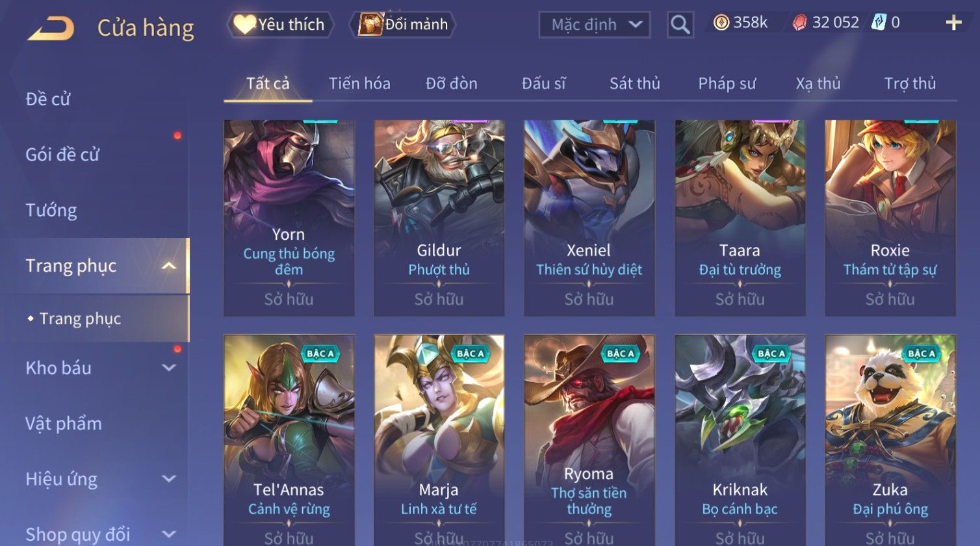980x546 pixels.
Task: Tap the plus icon to add currency
Action: (x=953, y=23)
